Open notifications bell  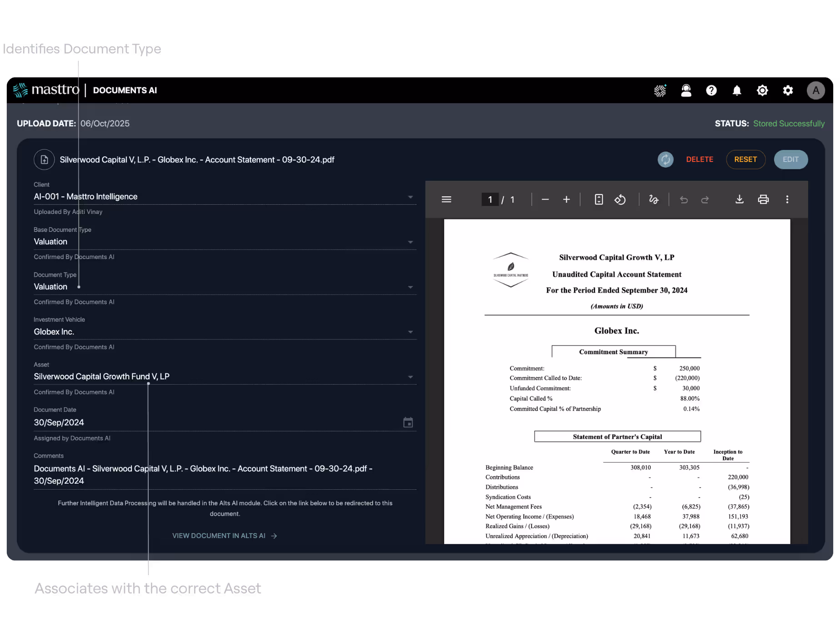pyautogui.click(x=737, y=90)
